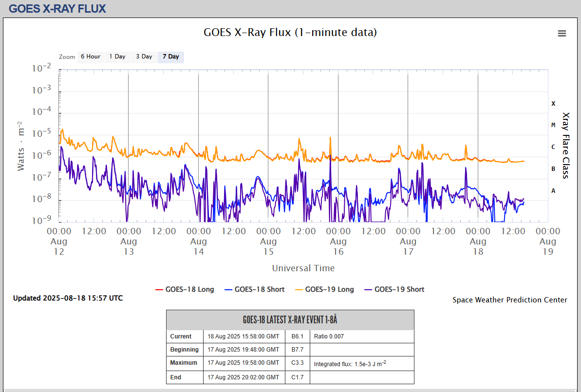
Task: Open the chart context menu hamburger icon
Action: click(x=562, y=33)
